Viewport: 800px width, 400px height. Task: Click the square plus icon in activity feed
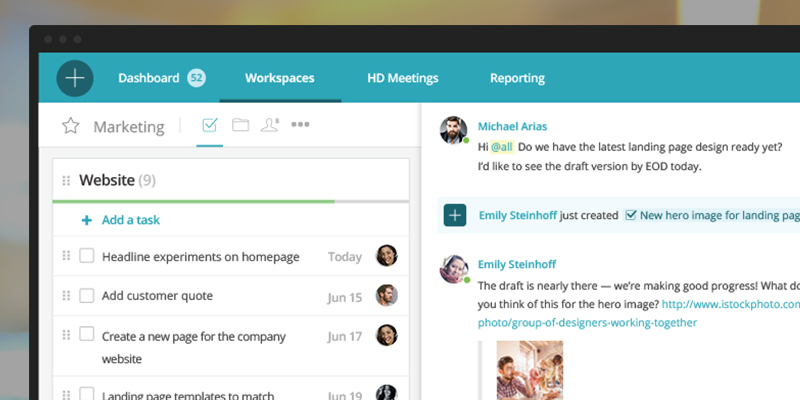coord(455,214)
